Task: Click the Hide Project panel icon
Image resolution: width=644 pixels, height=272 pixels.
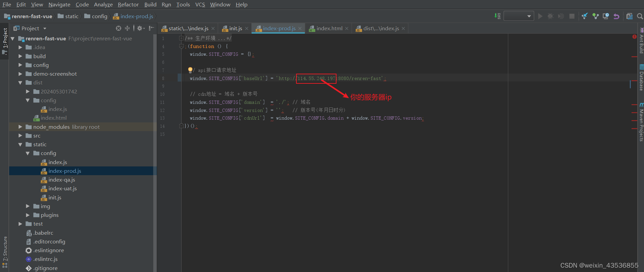Action: coord(152,28)
